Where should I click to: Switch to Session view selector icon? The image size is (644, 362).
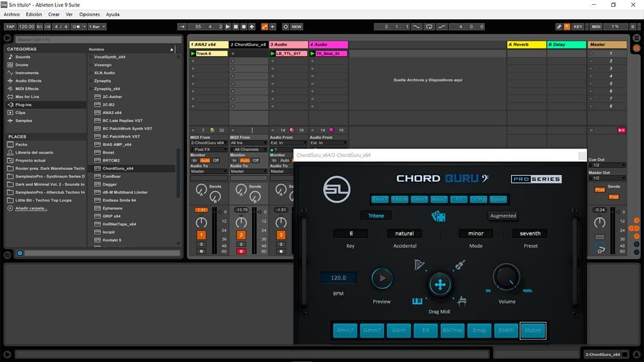(x=636, y=48)
